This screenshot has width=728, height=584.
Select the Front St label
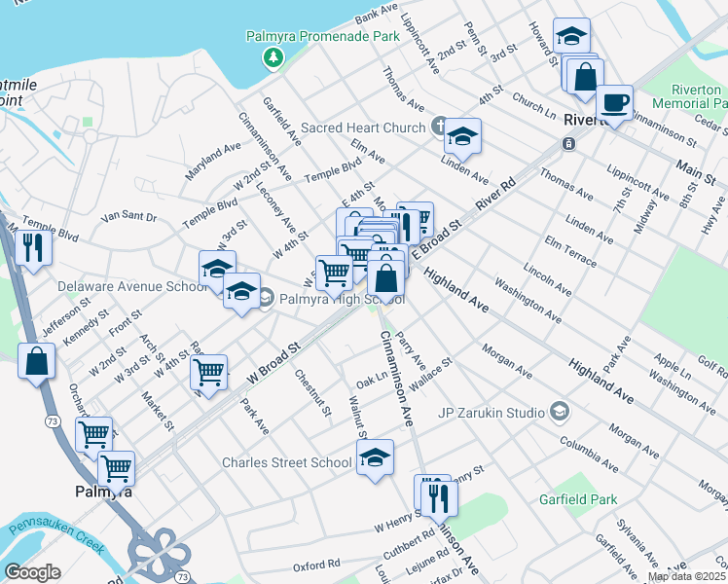click(x=126, y=323)
